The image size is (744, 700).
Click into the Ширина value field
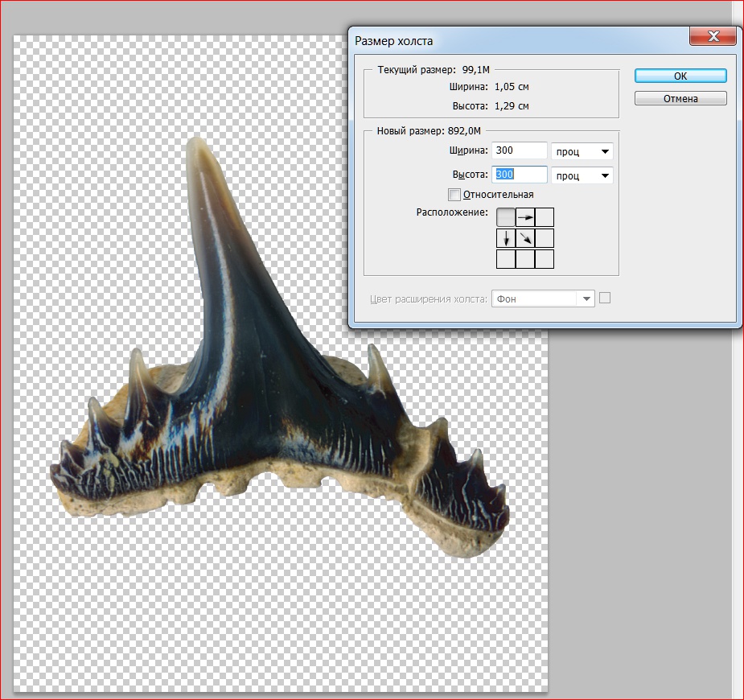tap(520, 150)
